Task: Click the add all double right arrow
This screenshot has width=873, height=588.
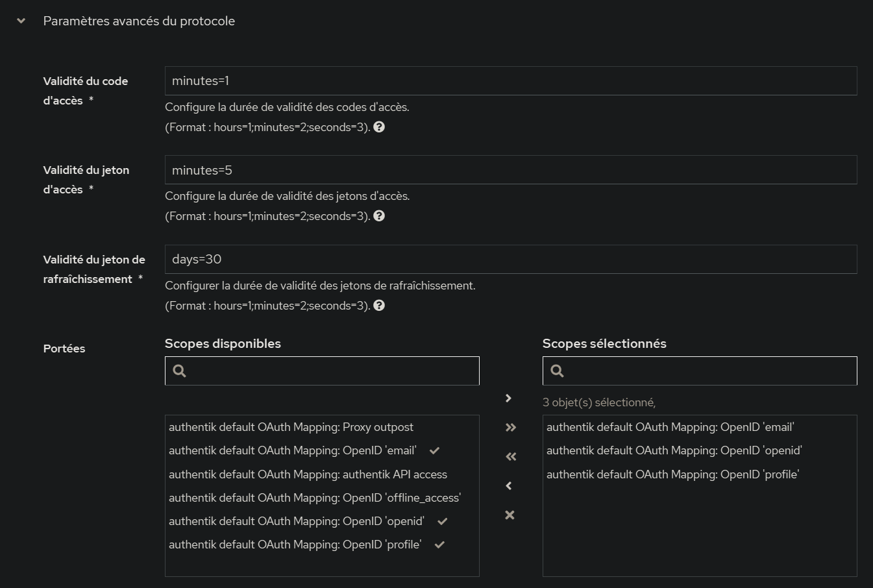Action: pyautogui.click(x=510, y=427)
